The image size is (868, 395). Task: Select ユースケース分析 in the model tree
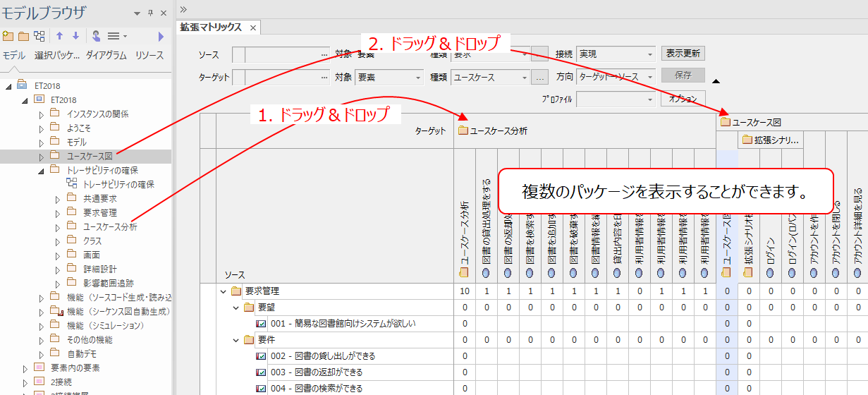pos(110,226)
